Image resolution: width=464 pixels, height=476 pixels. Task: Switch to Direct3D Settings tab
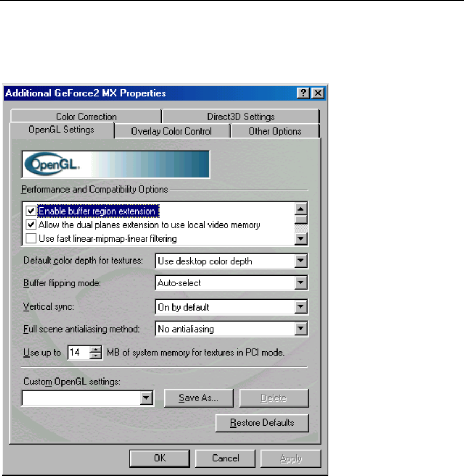pos(241,116)
